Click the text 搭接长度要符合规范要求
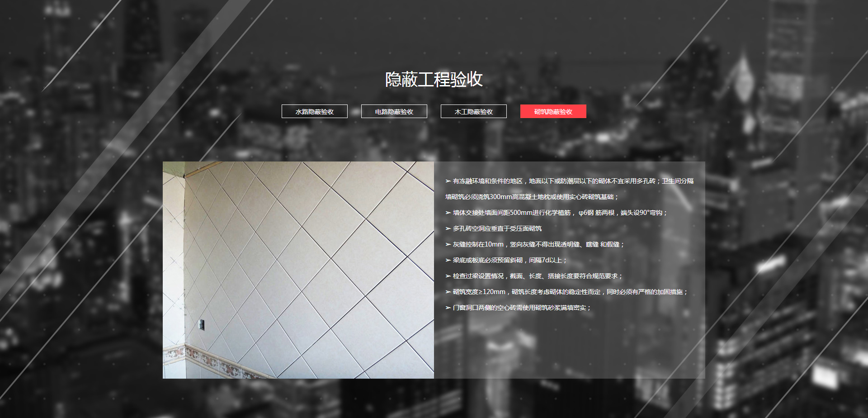This screenshot has height=418, width=868. tap(583, 276)
